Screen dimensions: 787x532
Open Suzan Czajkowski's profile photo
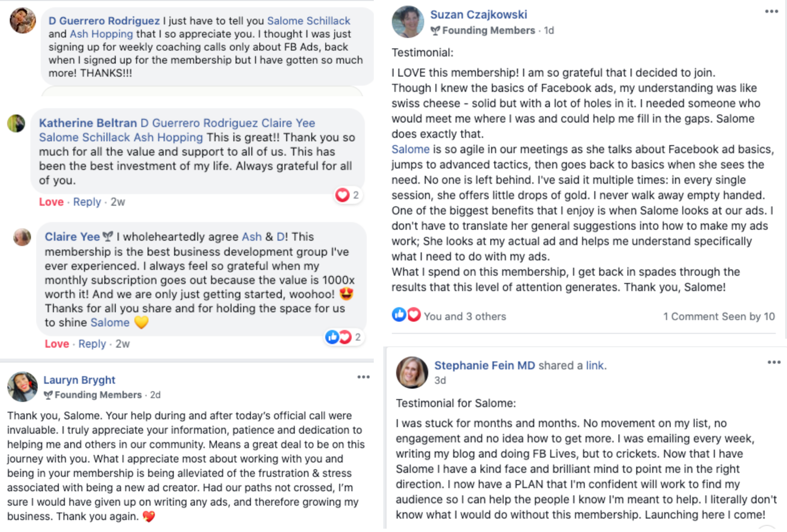(x=408, y=22)
